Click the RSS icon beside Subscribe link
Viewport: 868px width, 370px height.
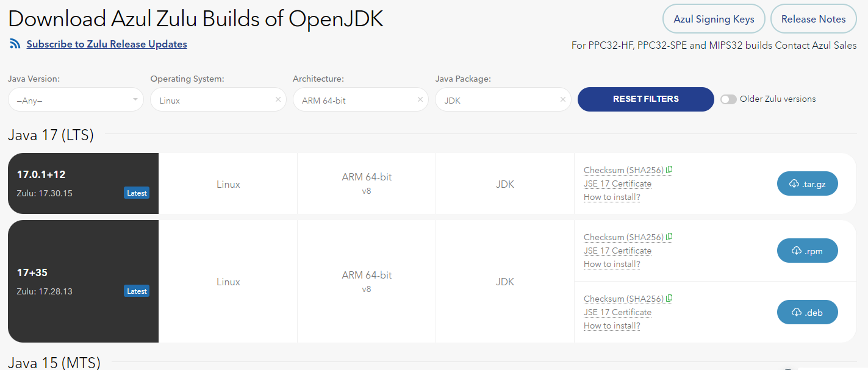click(15, 43)
